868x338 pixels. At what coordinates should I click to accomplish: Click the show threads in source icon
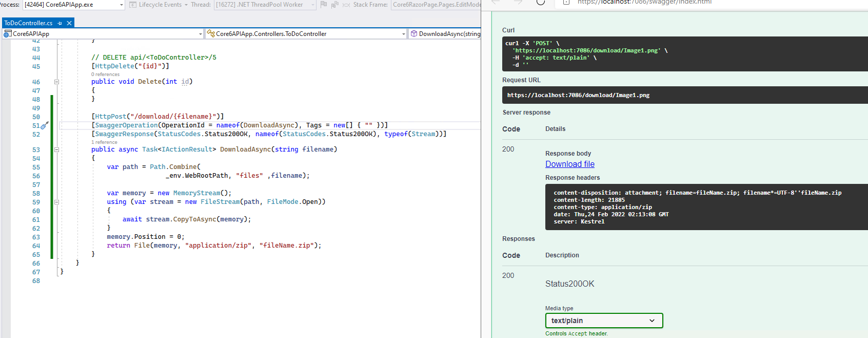coord(335,5)
